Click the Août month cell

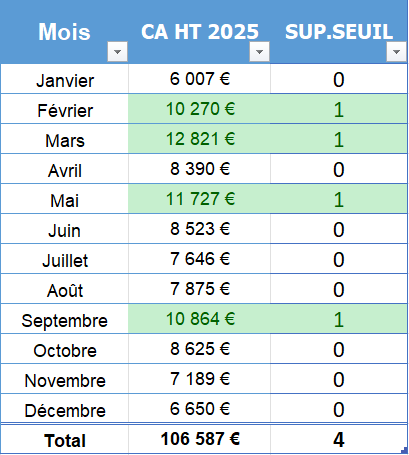pos(65,289)
